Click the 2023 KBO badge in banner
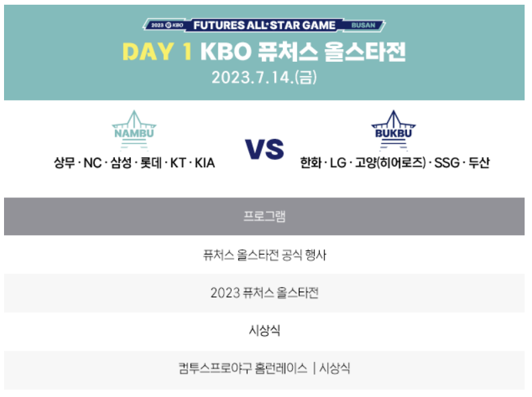Screen dimensions: 532x397 click(x=167, y=25)
